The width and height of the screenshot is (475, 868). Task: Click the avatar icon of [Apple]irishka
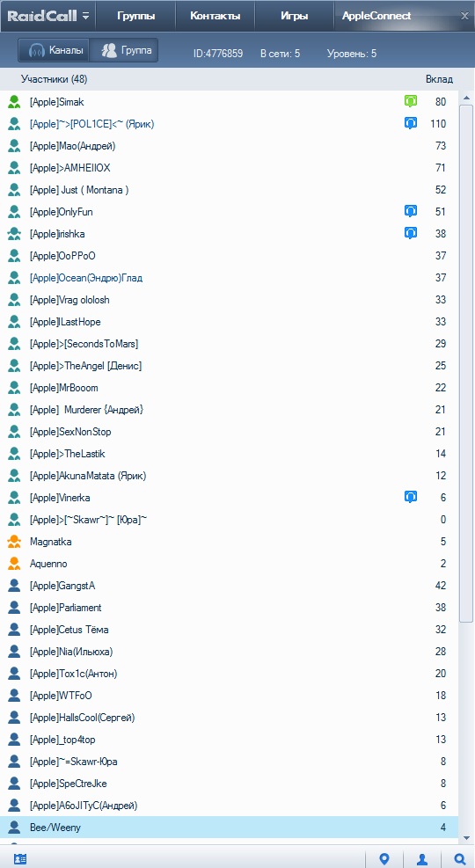(14, 234)
